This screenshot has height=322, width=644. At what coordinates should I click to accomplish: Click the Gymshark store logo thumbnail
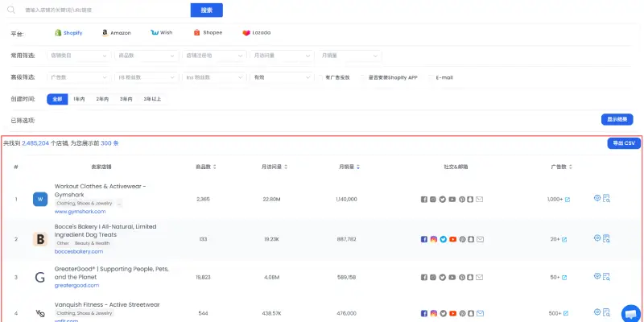(x=40, y=199)
